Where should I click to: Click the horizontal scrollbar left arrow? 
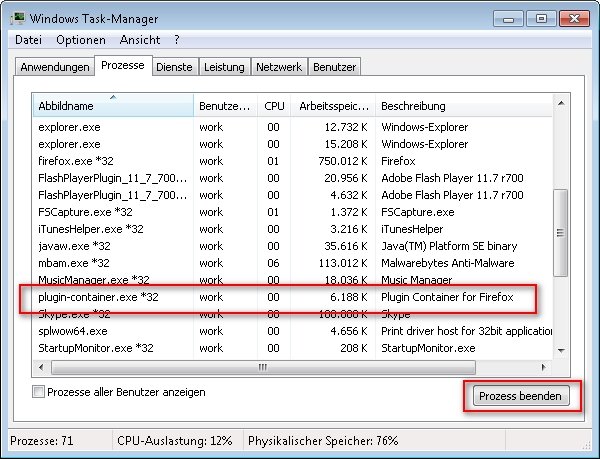coord(41,367)
